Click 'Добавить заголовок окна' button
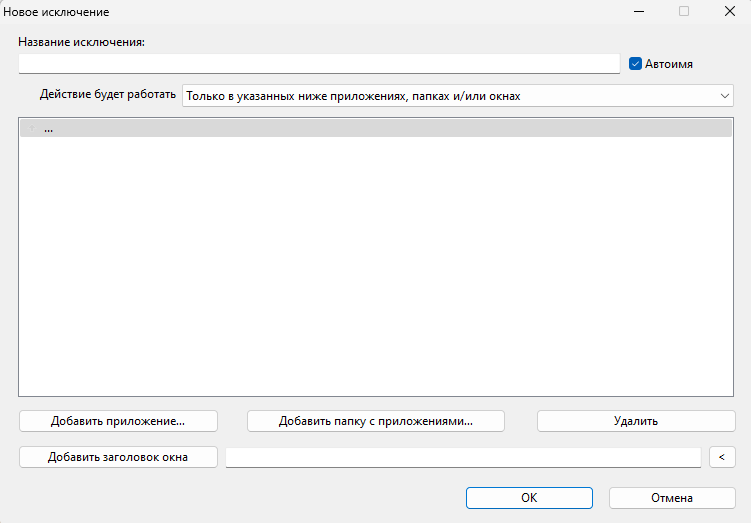 coord(118,457)
